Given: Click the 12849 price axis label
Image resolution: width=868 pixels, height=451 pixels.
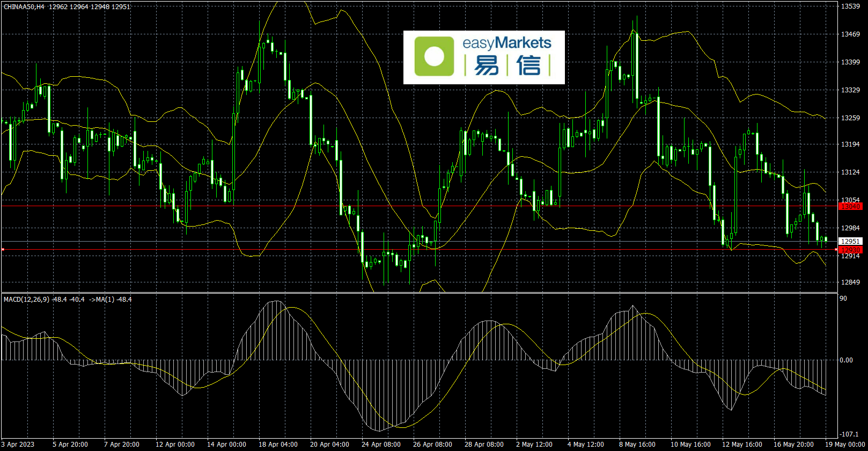Looking at the screenshot, I should pos(850,282).
